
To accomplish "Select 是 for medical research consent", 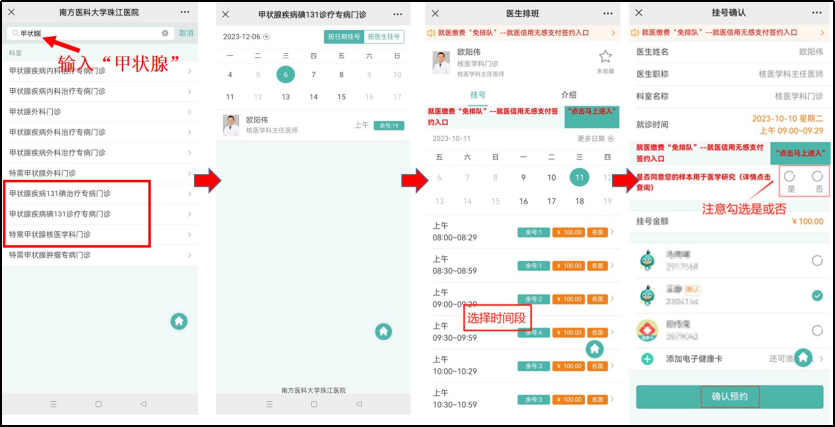I will click(789, 177).
